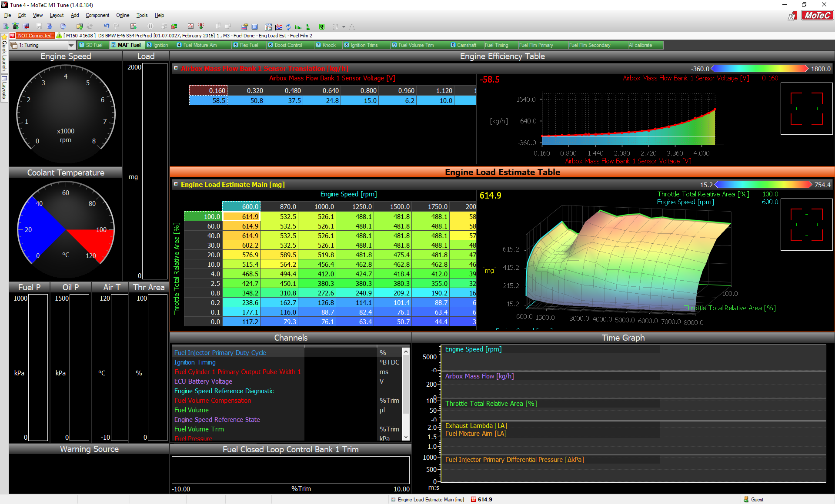The image size is (835, 504).
Task: Click the properties window icon
Action: 245,27
